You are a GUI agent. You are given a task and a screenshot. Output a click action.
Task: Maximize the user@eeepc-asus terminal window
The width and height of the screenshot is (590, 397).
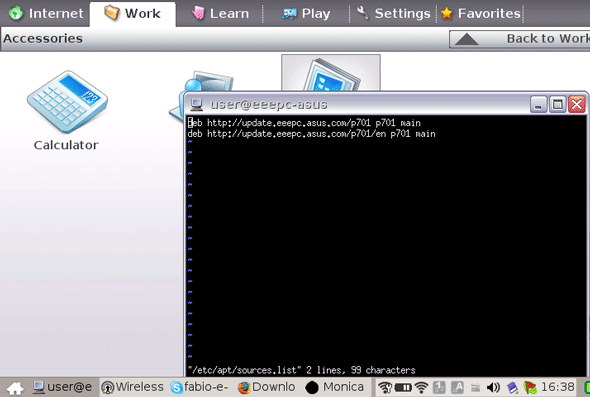pos(557,104)
